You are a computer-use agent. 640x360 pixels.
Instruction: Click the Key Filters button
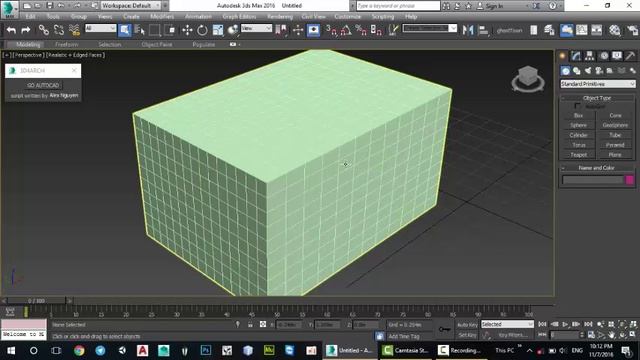pos(513,335)
